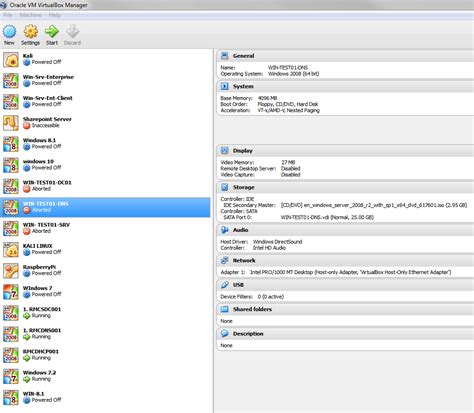Select the Win-Srv-Enterprise VM icon
474x413 pixels.
click(11, 80)
